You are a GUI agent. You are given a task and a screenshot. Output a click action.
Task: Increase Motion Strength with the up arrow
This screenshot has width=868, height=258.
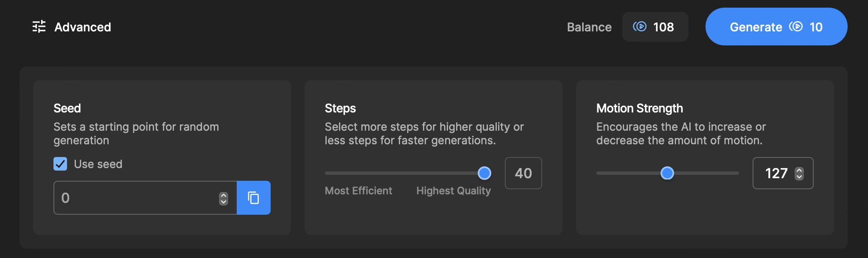(799, 170)
